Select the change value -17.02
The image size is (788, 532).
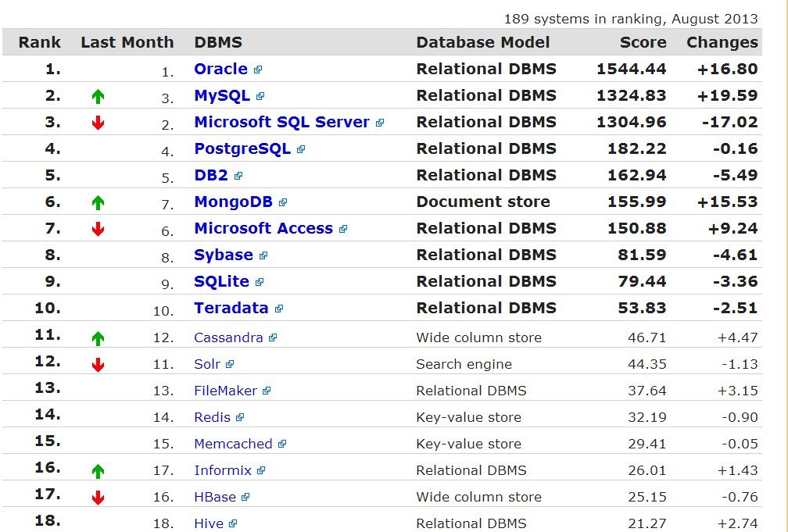729,122
